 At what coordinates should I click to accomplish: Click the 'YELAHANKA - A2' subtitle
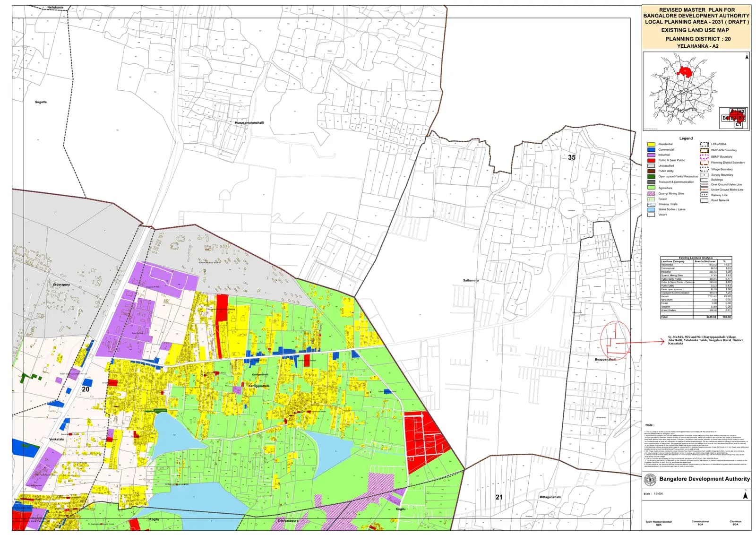(697, 46)
